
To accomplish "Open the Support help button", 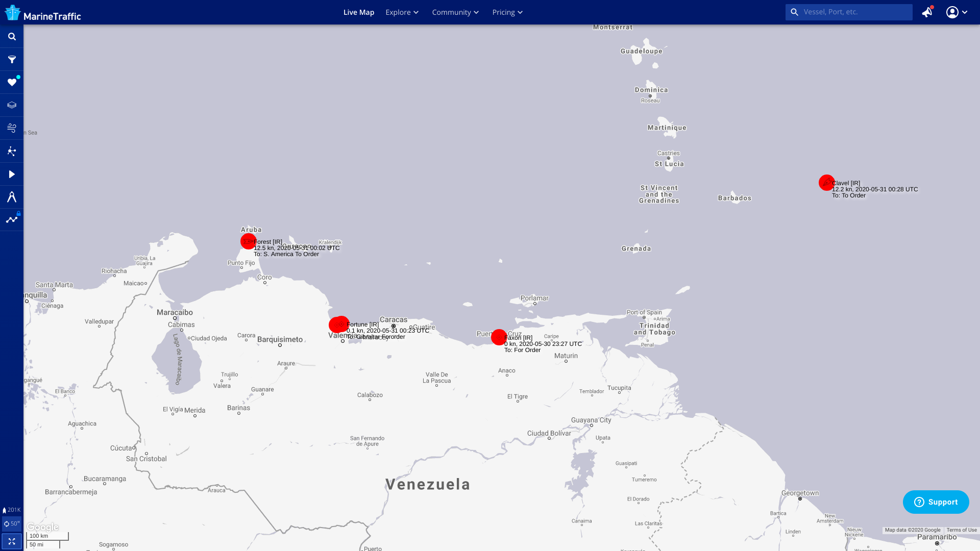I will pyautogui.click(x=936, y=502).
